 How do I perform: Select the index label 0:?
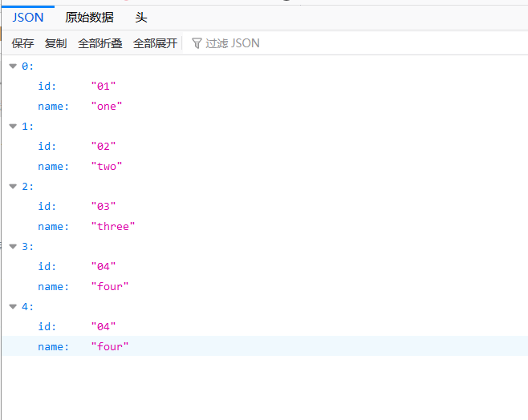(x=27, y=67)
